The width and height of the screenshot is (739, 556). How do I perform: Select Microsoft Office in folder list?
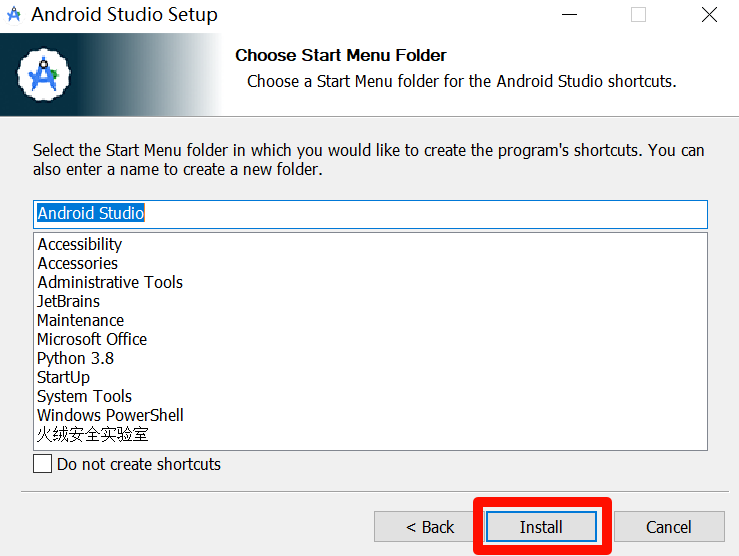[x=92, y=339]
